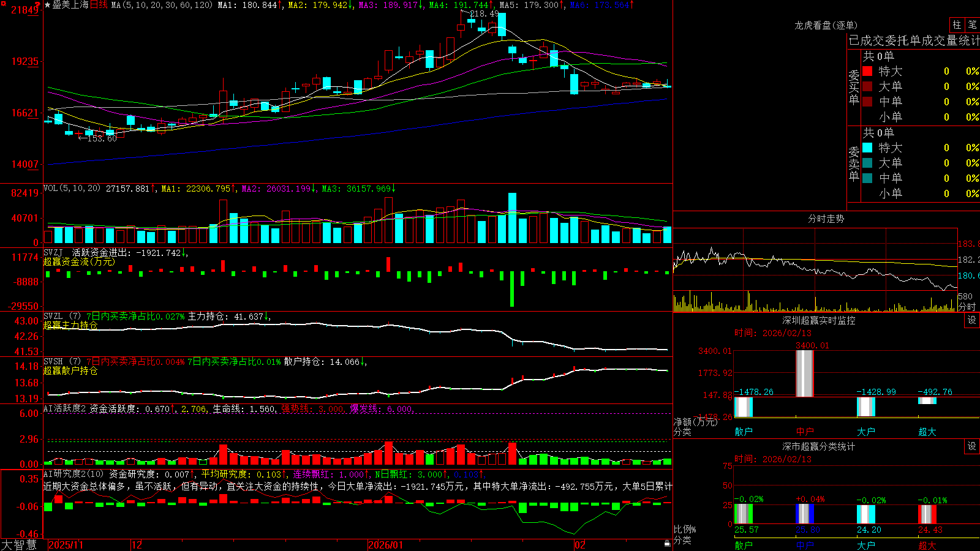Click the 超赢主力持仓 label

[70, 325]
